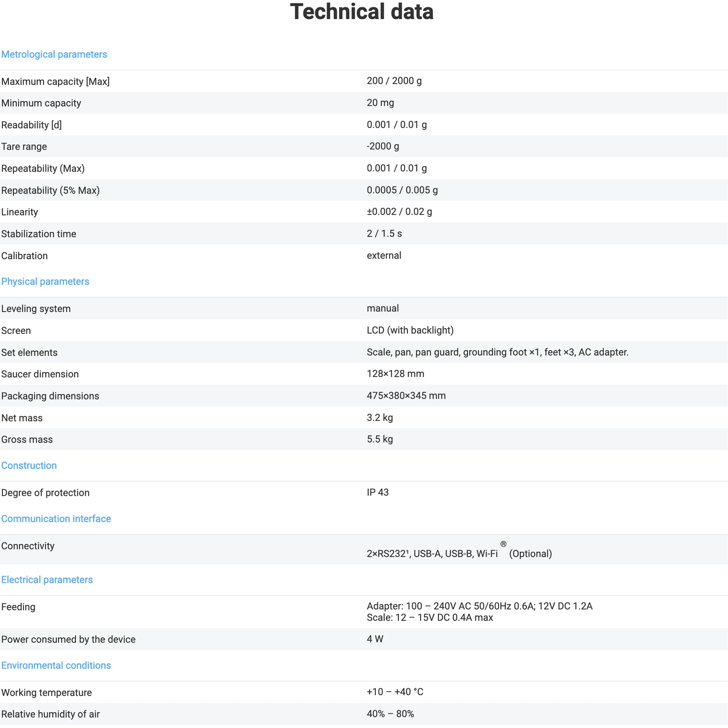The width and height of the screenshot is (728, 728).
Task: Select the 'Scale, pan, pan guard...' set elements value
Action: (498, 352)
